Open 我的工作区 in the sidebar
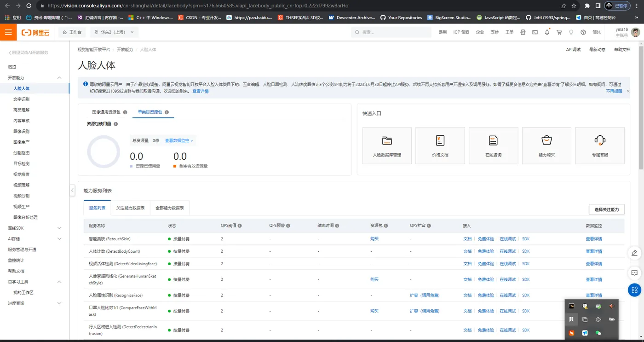 click(23, 293)
